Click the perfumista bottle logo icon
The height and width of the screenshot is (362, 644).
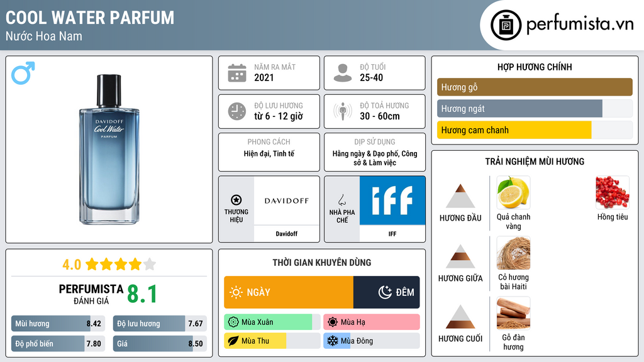click(506, 25)
